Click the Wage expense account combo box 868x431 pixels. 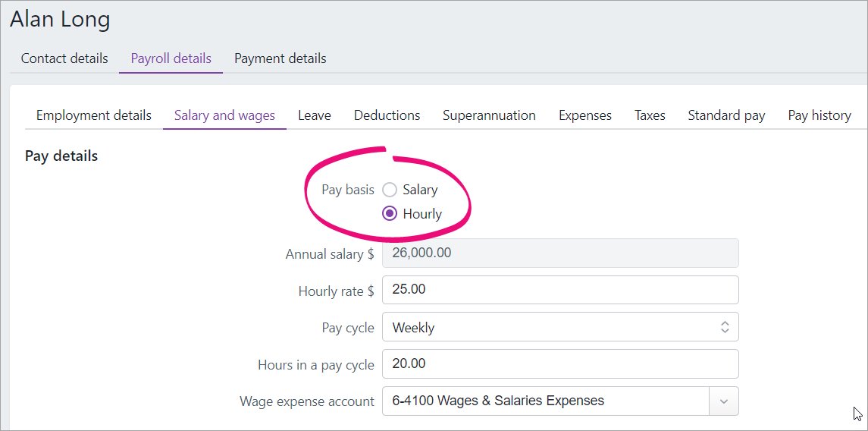(x=546, y=401)
